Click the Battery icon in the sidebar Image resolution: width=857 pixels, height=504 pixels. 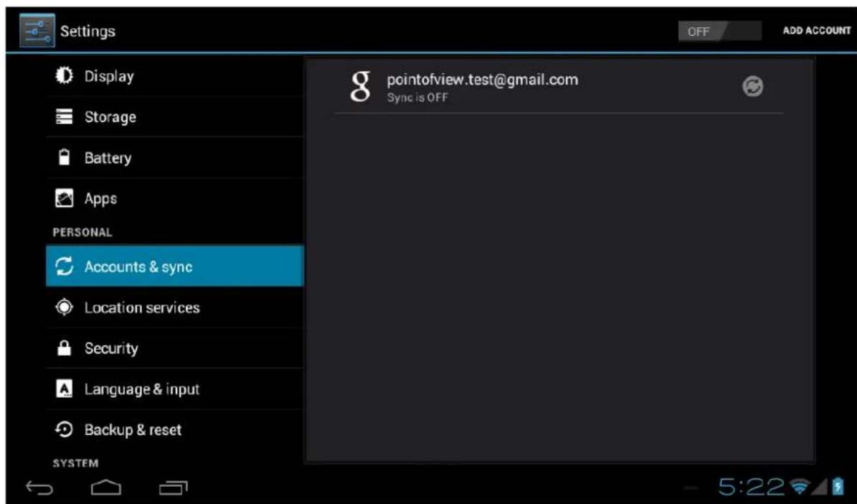coord(65,158)
